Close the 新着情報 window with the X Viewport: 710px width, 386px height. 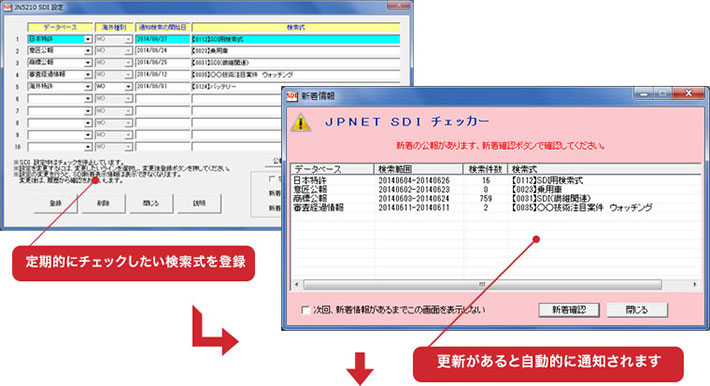(x=689, y=93)
